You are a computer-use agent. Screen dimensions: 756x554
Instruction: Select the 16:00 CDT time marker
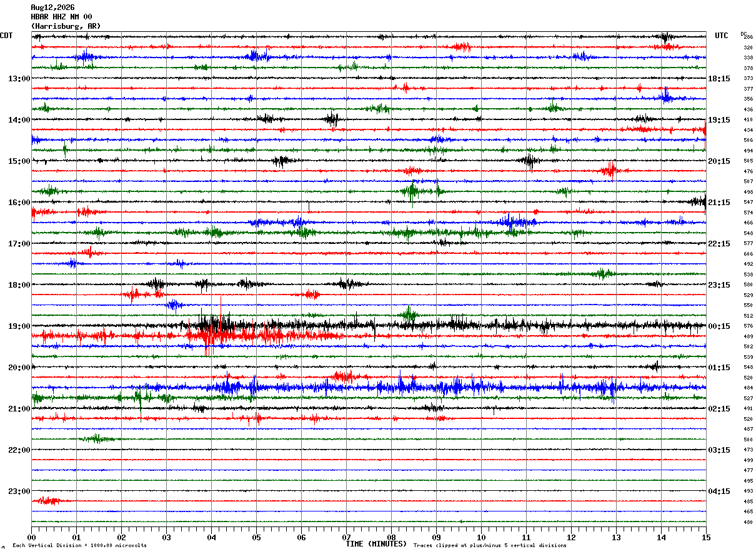pos(19,203)
